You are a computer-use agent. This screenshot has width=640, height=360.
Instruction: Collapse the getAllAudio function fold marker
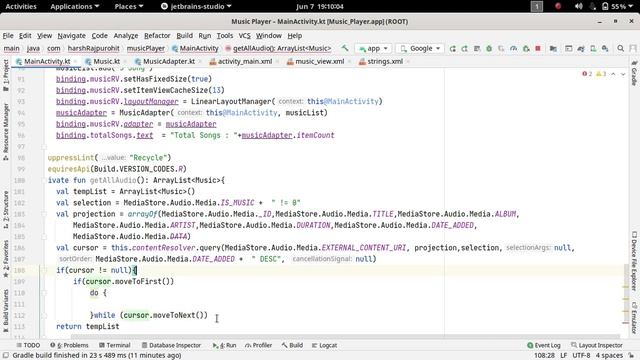[44, 180]
